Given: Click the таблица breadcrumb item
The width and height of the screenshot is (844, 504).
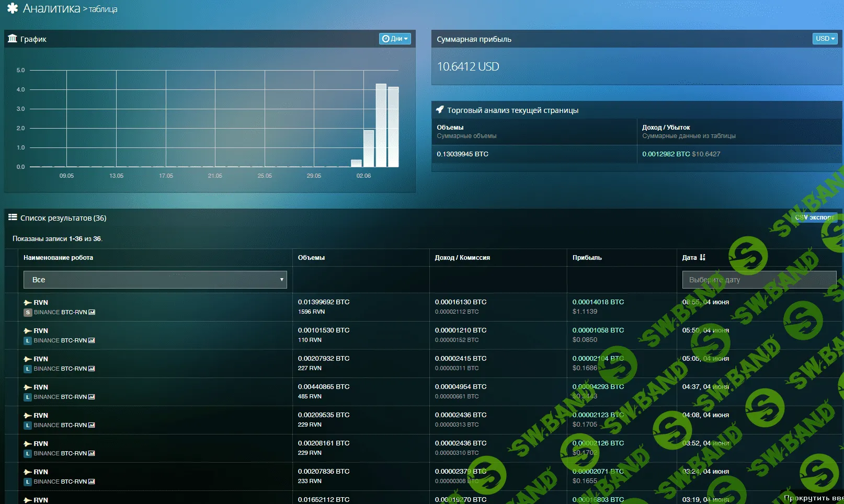Looking at the screenshot, I should point(103,9).
